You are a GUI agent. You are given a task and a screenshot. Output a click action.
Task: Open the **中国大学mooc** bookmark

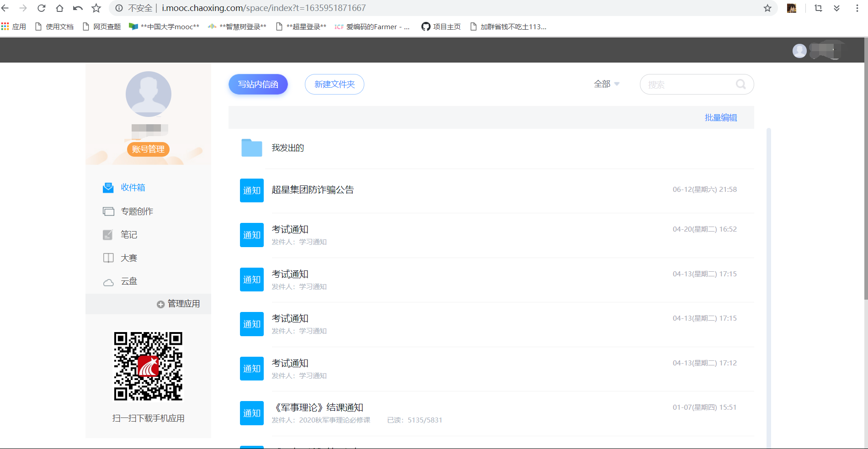pos(164,26)
